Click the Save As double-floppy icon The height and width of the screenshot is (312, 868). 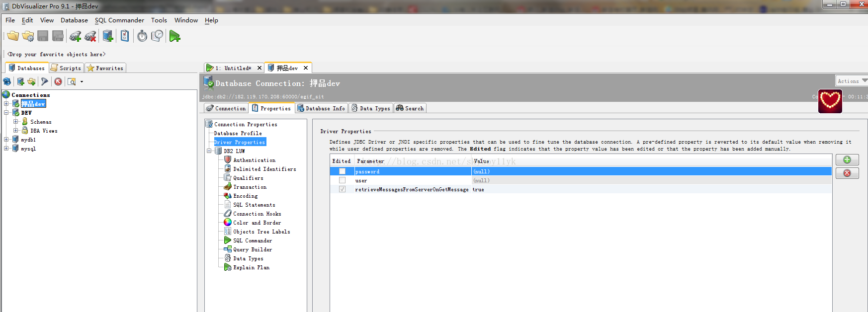coord(58,36)
